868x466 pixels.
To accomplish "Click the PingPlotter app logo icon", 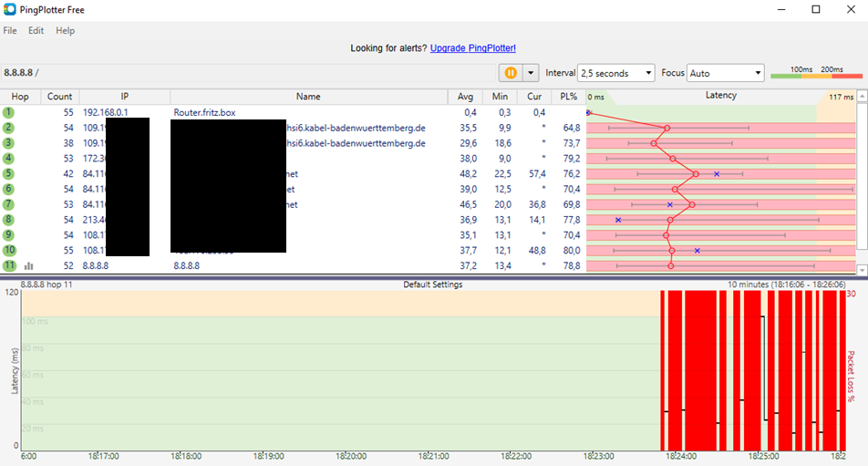I will point(9,9).
